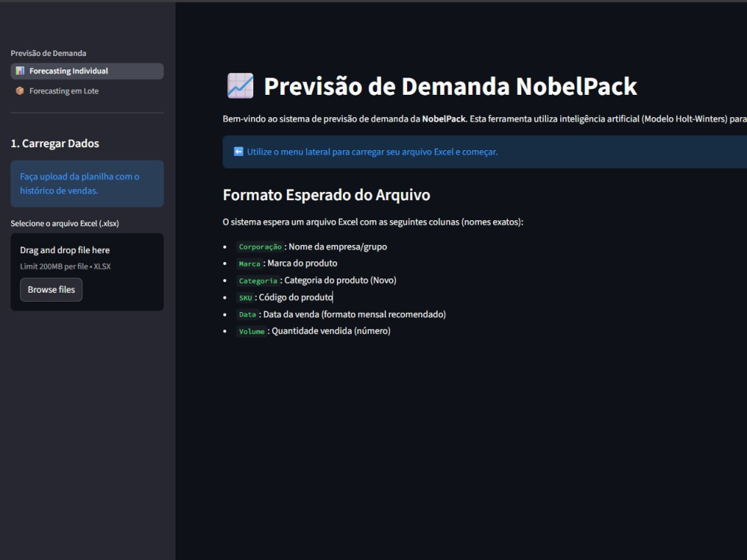Click the SKU column code label
Image resolution: width=747 pixels, height=560 pixels.
[x=245, y=298]
